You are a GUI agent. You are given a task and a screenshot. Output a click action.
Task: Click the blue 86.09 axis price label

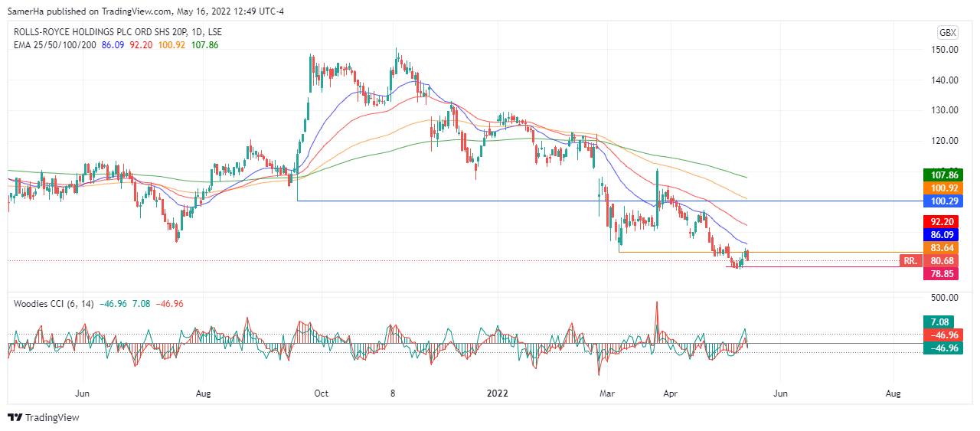[941, 234]
